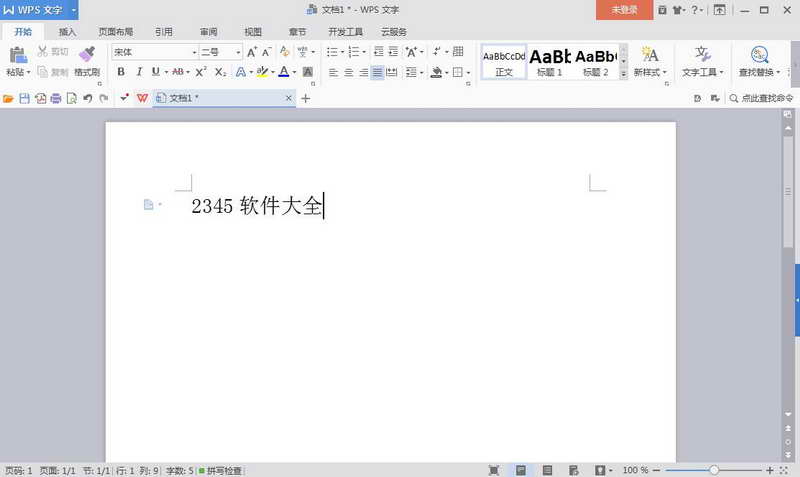Screen dimensions: 800x477
Task: Click the Print icon in quick toolbar
Action: tap(56, 98)
